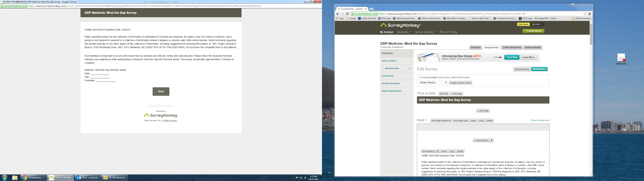Open the Modern Monkey theme dropdown
The image size is (644, 181).
coord(433,83)
